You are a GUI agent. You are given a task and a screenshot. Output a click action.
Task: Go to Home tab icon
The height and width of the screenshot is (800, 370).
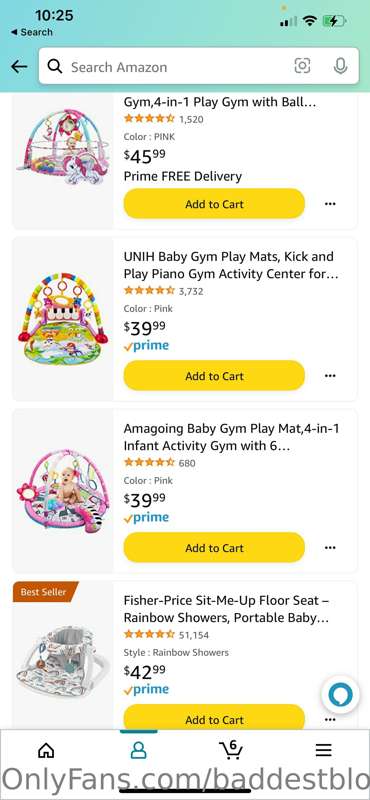point(46,749)
